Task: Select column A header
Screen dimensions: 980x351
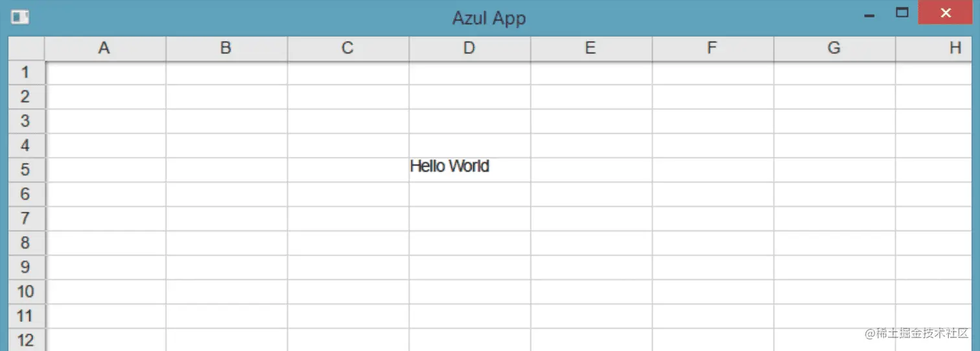Action: pyautogui.click(x=105, y=49)
